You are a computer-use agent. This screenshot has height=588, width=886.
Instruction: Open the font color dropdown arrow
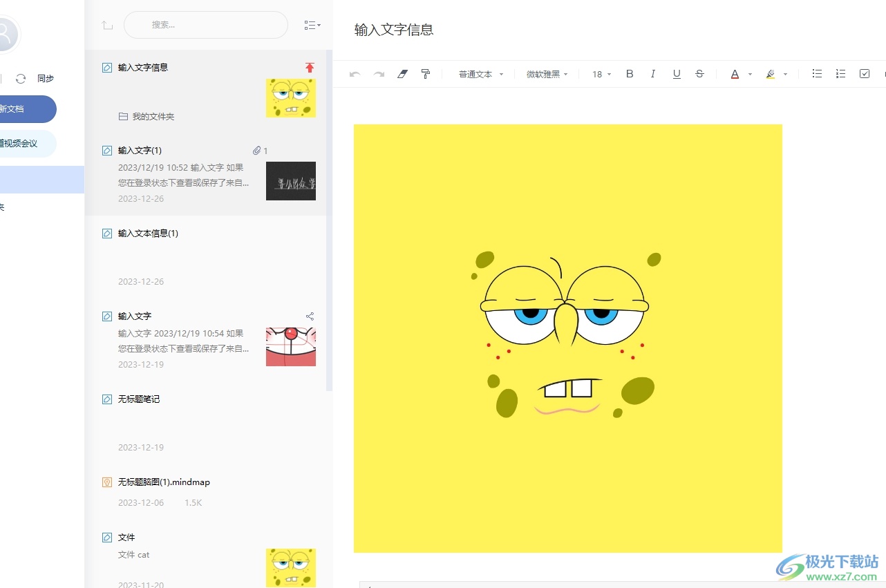750,75
